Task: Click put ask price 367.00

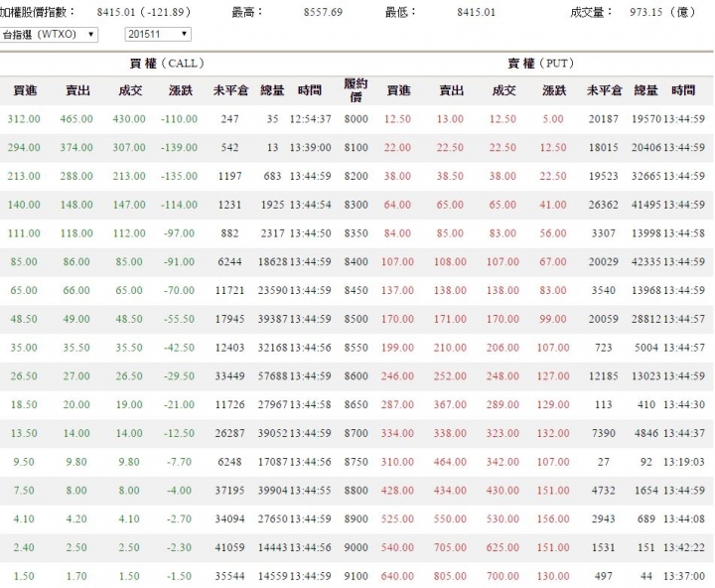Action: [450, 404]
